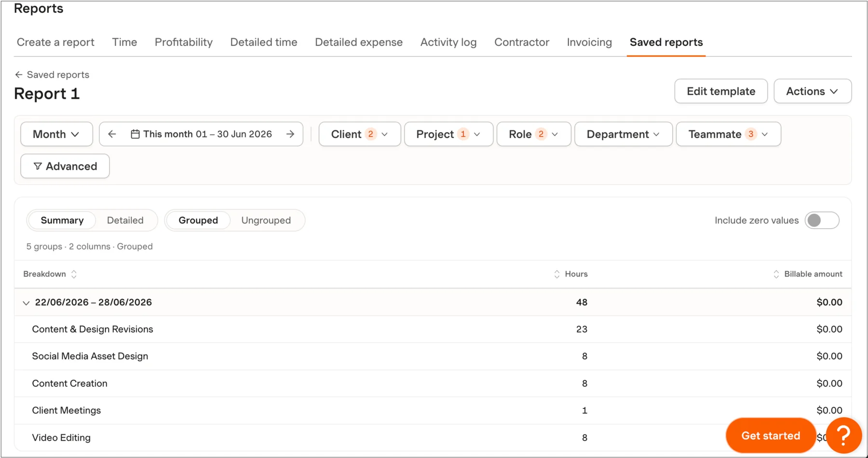
Task: Sort by Breakdown column arrows
Action: point(74,274)
